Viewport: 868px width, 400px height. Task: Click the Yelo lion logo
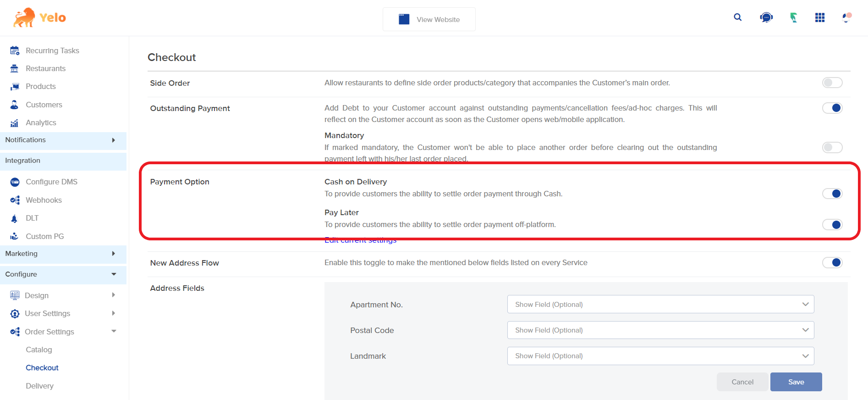pyautogui.click(x=40, y=17)
